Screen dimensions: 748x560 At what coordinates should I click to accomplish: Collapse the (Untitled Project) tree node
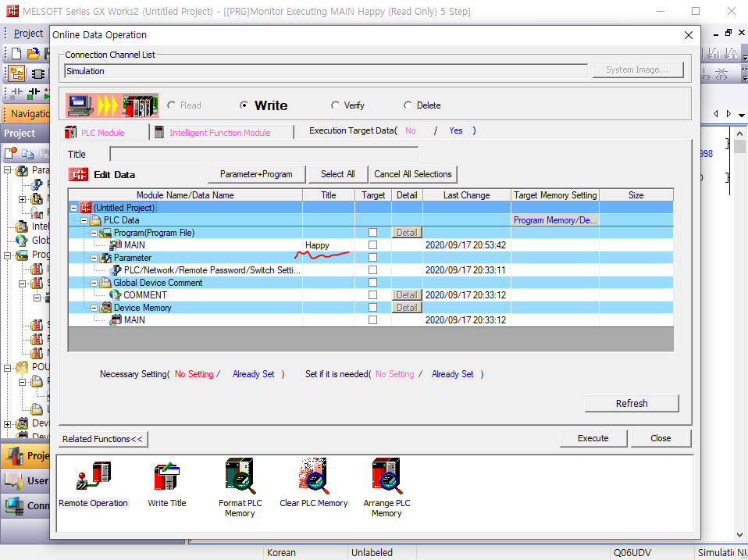(x=73, y=208)
